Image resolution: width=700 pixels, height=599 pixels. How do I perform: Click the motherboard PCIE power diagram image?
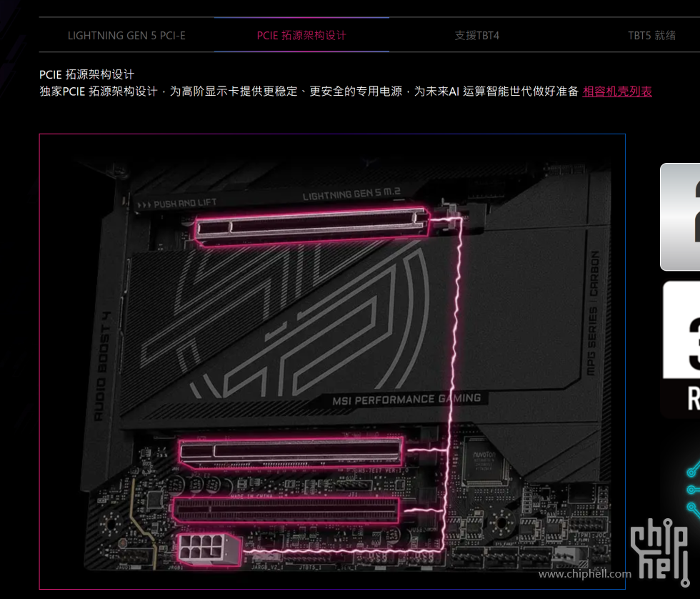(x=332, y=362)
